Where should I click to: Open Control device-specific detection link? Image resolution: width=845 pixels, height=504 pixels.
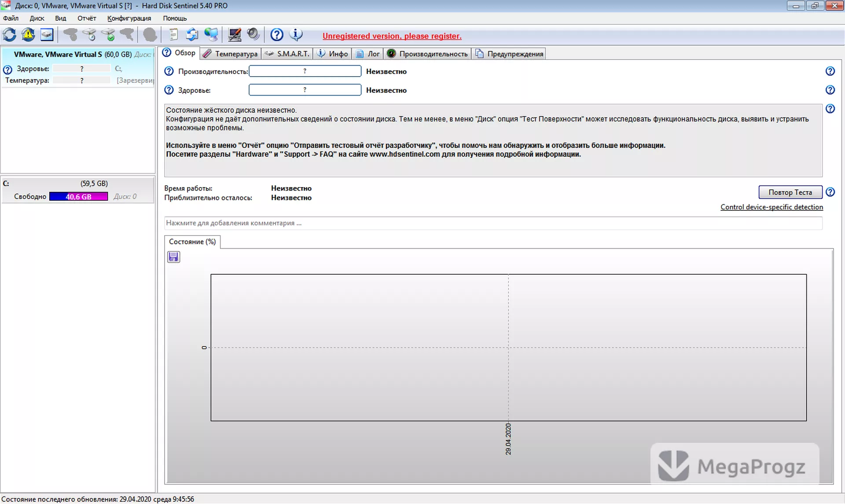772,207
